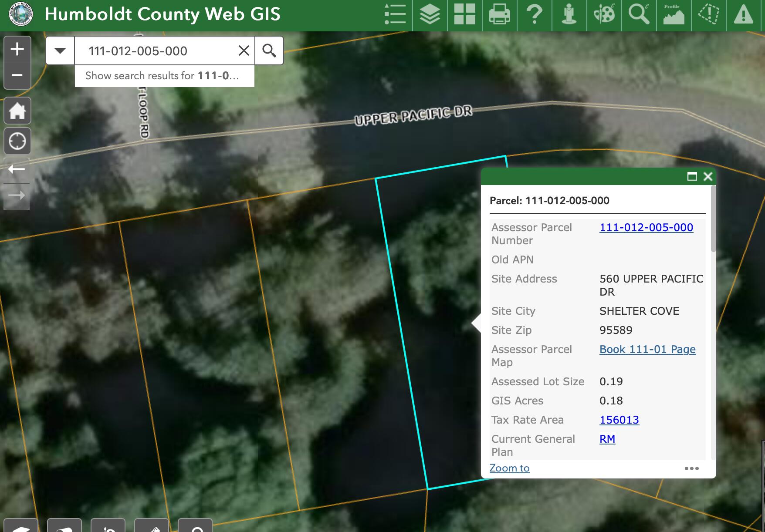Viewport: 765px width, 532px height.
Task: Open the warning triangle disclaimer widget
Action: pos(744,14)
